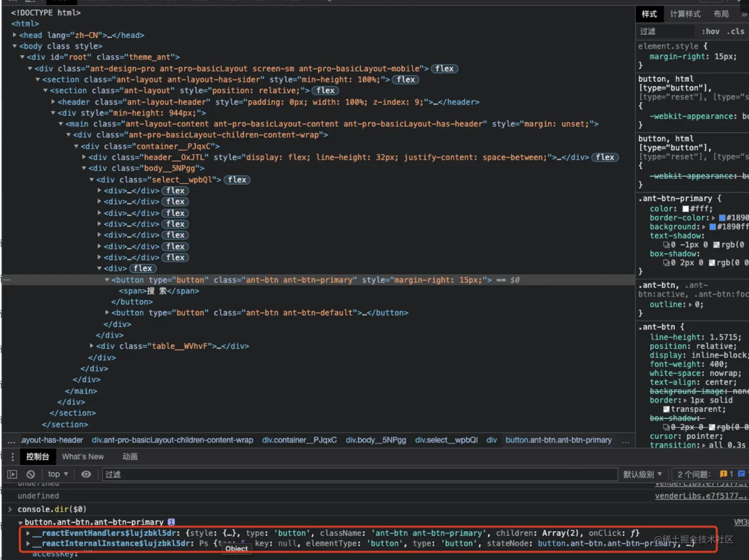
Task: Click the background #1890ff swatch
Action: pyautogui.click(x=712, y=226)
